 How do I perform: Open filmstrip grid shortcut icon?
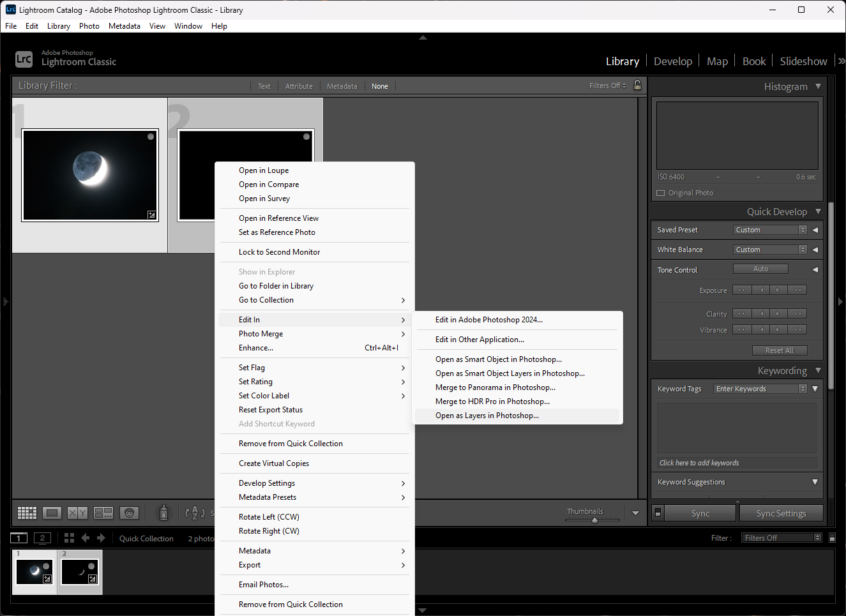click(x=69, y=538)
